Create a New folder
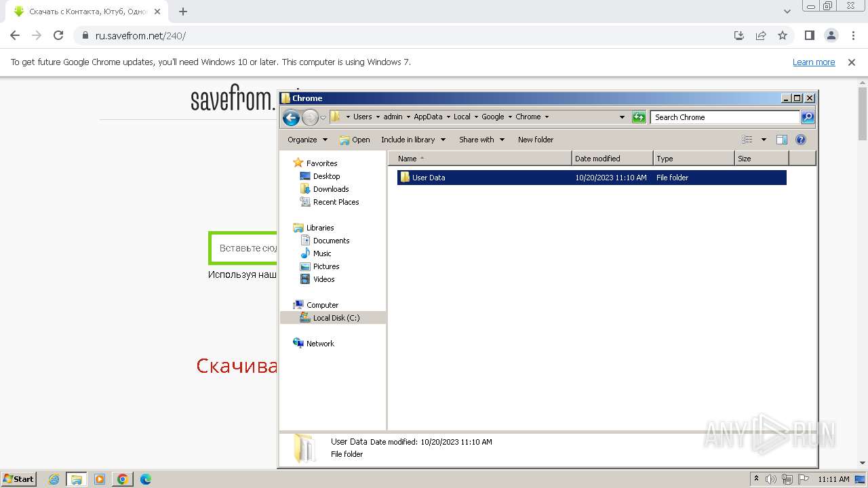The height and width of the screenshot is (488, 868). click(x=536, y=140)
